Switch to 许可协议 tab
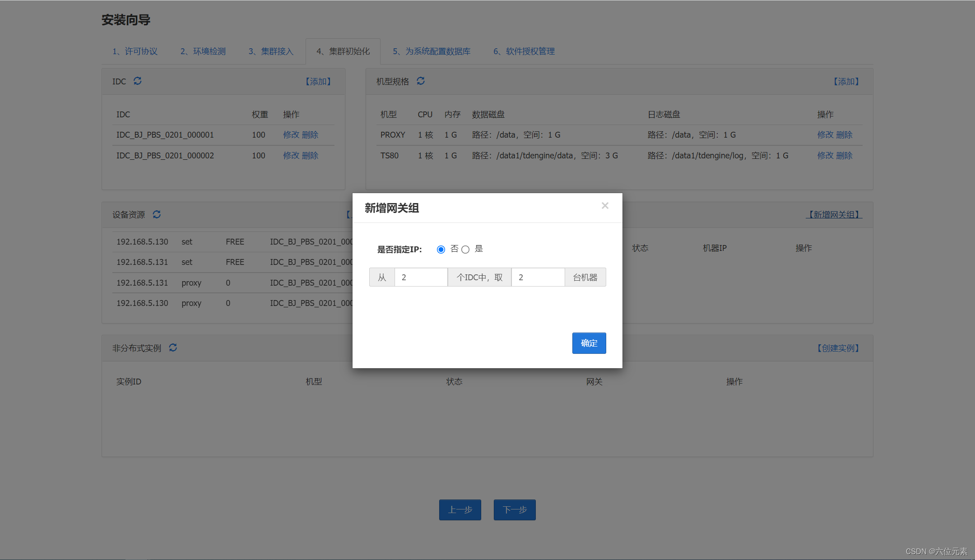 (x=135, y=51)
